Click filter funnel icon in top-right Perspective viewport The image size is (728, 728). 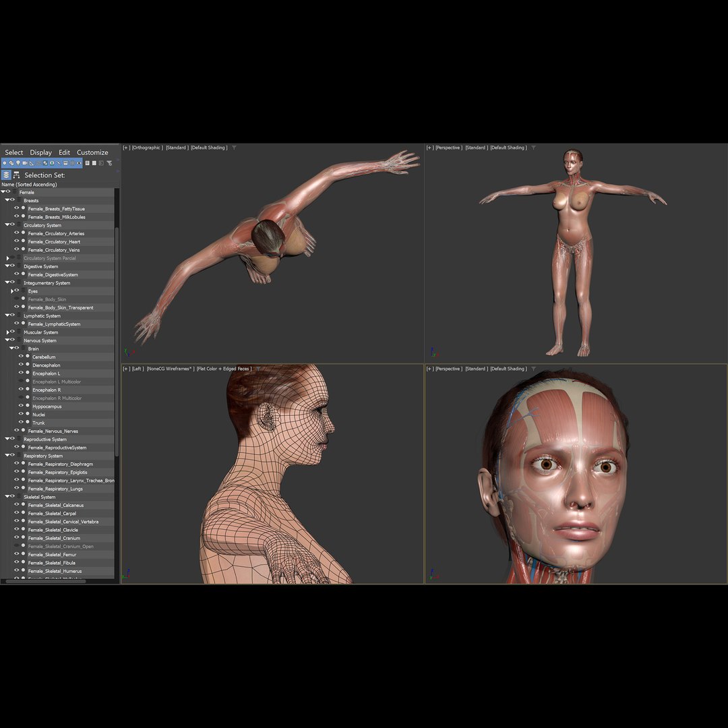click(533, 148)
